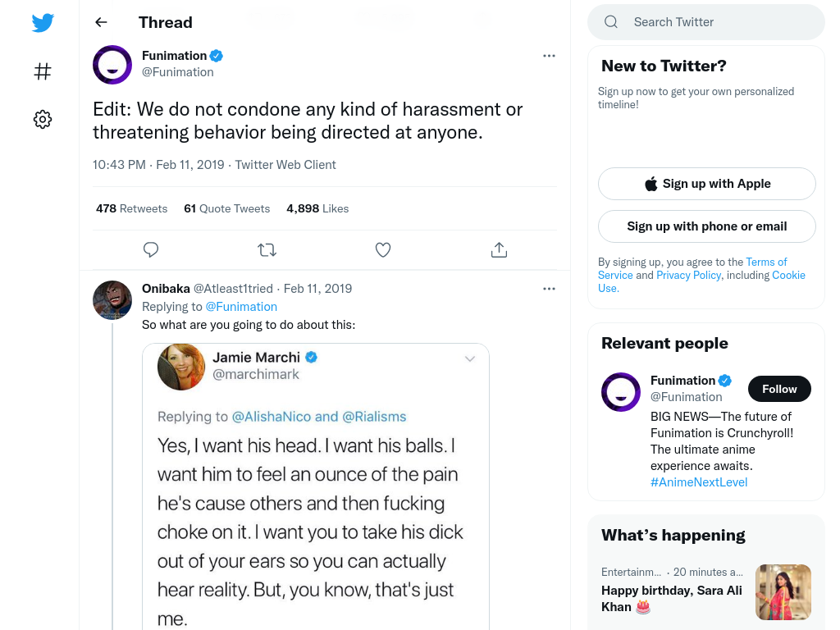The width and height of the screenshot is (840, 630).
Task: Like the Funimation tweet with the heart
Action: click(x=383, y=249)
